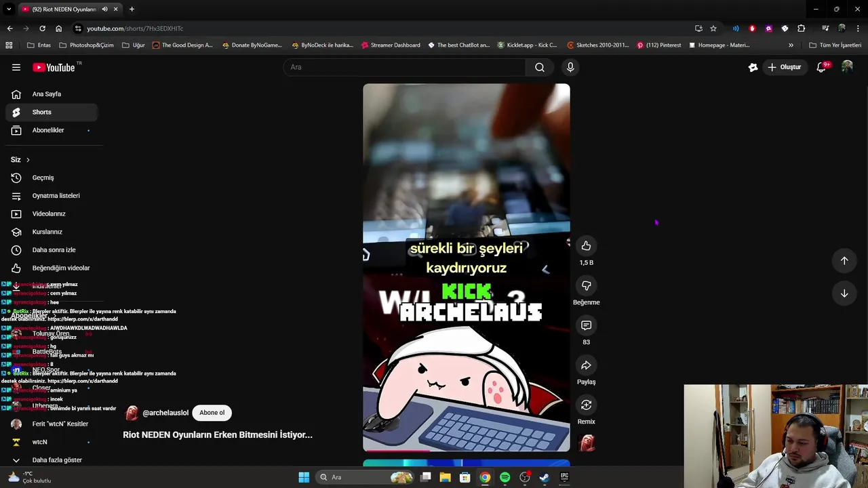Click the Shorts video player
868x488 pixels.
(467, 268)
